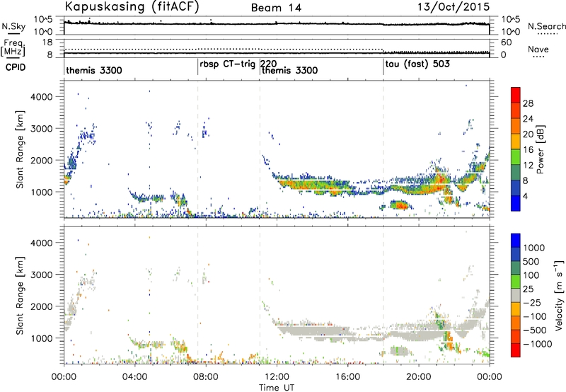Click the -1000 velocity colorbar value

point(538,344)
